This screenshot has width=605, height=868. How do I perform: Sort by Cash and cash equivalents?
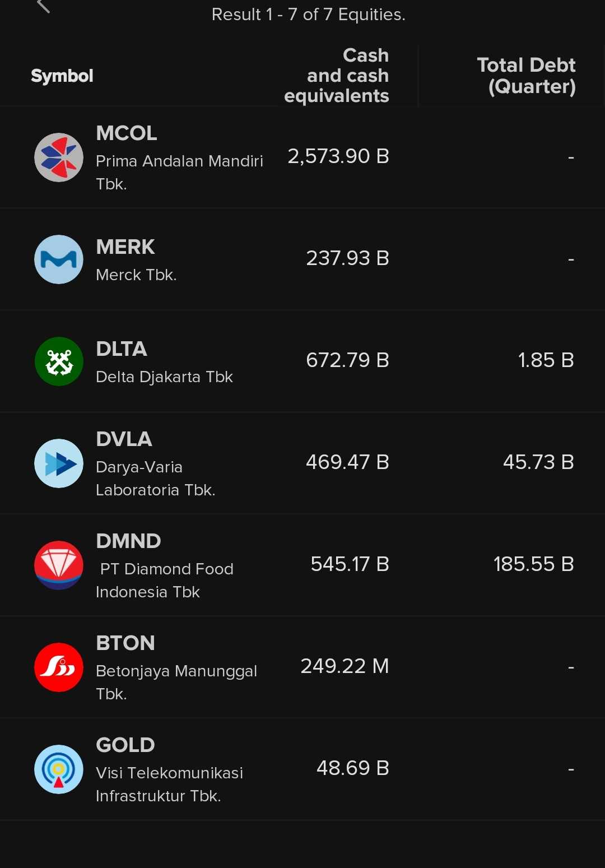pyautogui.click(x=337, y=76)
